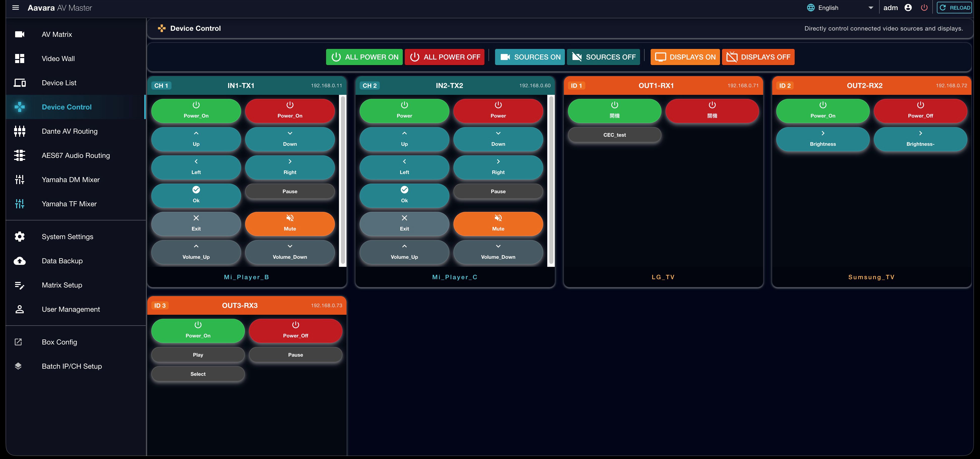This screenshot has height=459, width=980.
Task: Click Brightness- on OUT2-RX2
Action: tap(920, 139)
